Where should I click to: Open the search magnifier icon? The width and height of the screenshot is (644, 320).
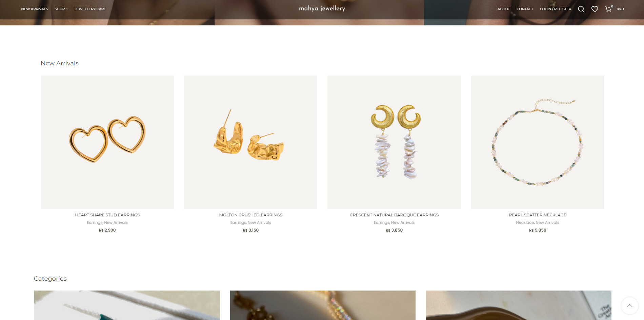click(581, 9)
